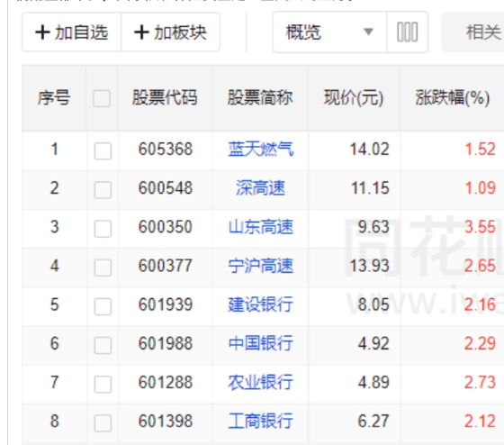This screenshot has width=504, height=445.
Task: Open 深高速 stock link
Action: 260,188
